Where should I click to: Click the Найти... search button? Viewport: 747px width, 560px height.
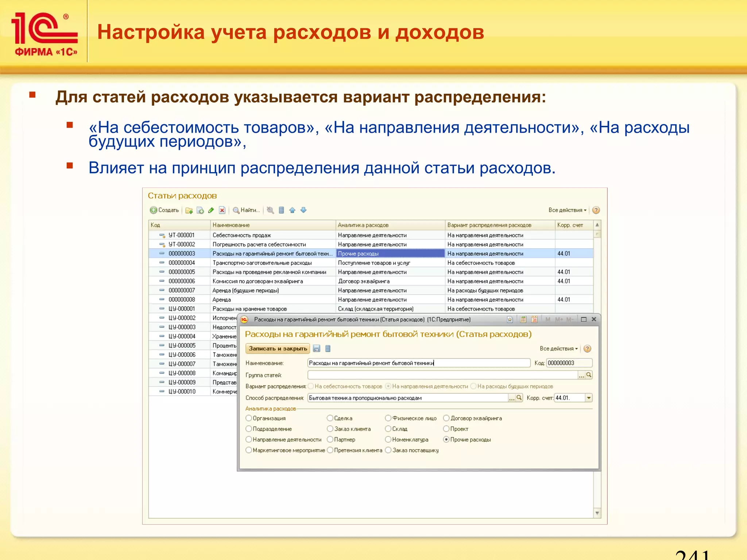pos(247,210)
